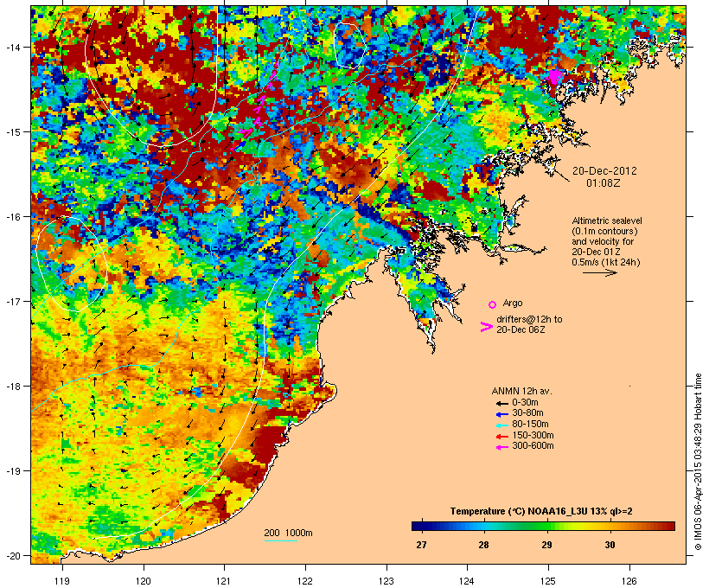Click the 126 longitude axis label

(629, 581)
